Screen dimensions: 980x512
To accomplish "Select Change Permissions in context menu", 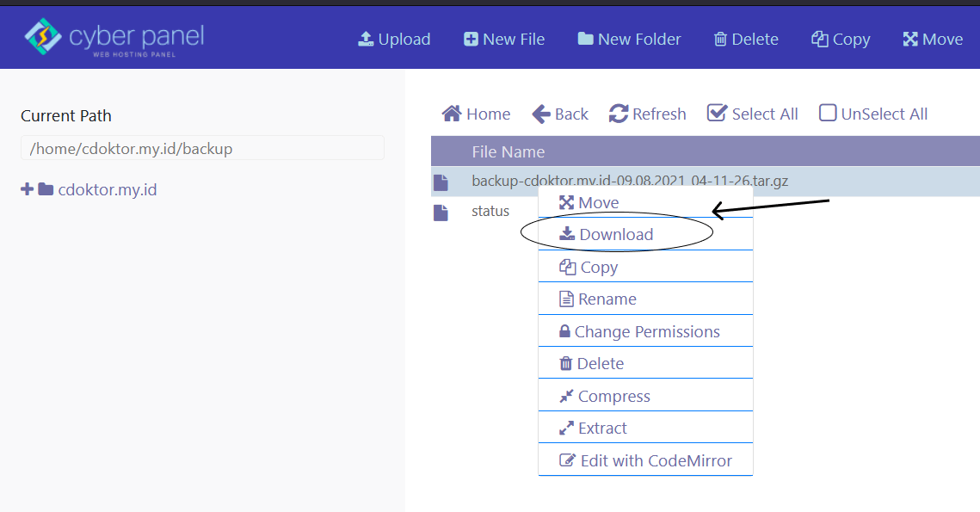I will click(x=646, y=332).
